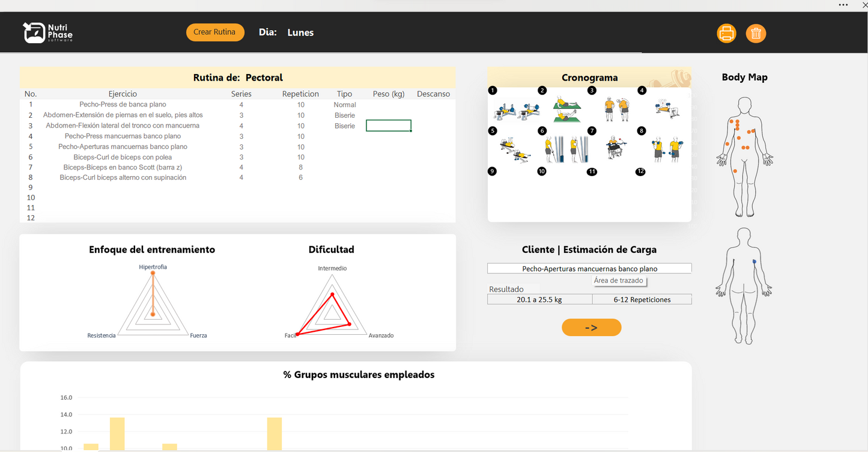The image size is (868, 452).
Task: Click the NutriPhase logo
Action: click(x=48, y=32)
